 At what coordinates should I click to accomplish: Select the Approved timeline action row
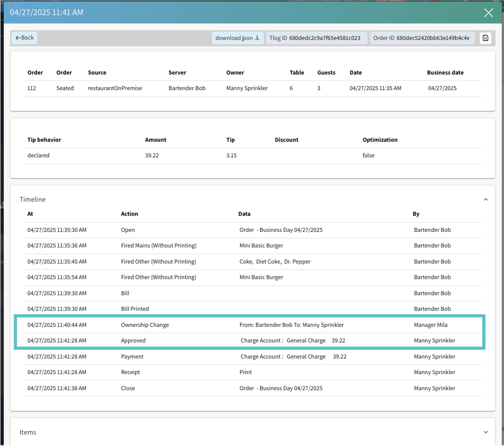click(133, 340)
